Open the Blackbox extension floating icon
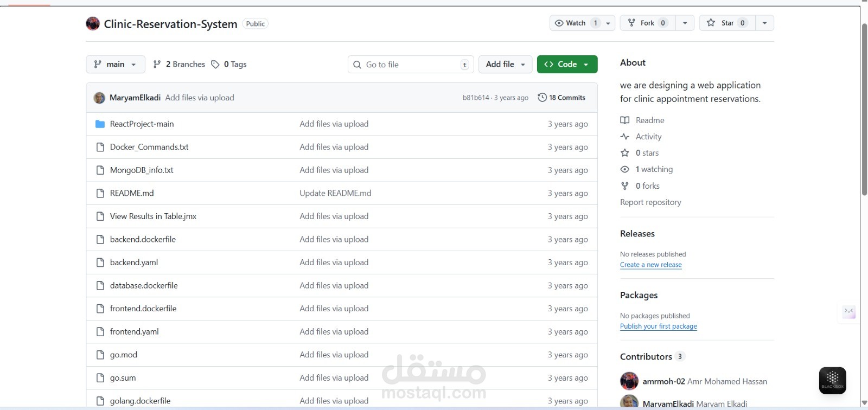Screen dimensions: 868x410 [x=833, y=380]
